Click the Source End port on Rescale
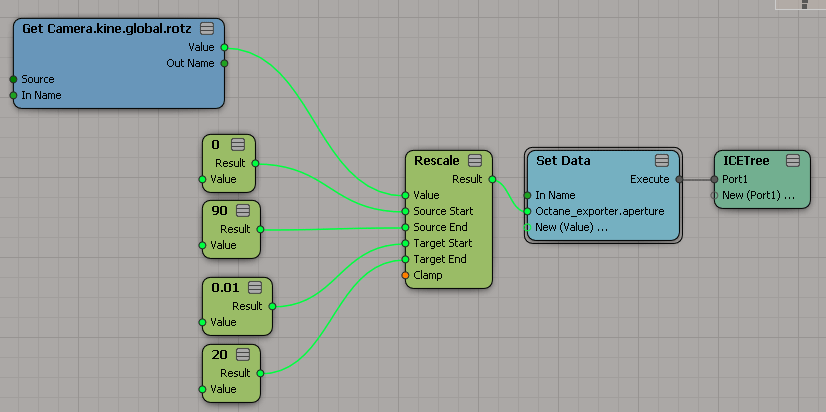The width and height of the screenshot is (826, 412). point(405,228)
